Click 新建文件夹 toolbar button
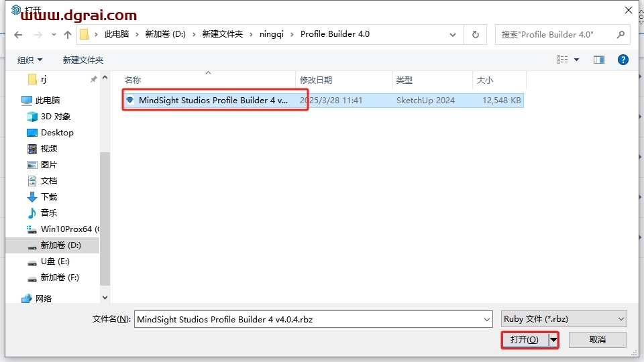The height and width of the screenshot is (362, 644). [x=83, y=60]
